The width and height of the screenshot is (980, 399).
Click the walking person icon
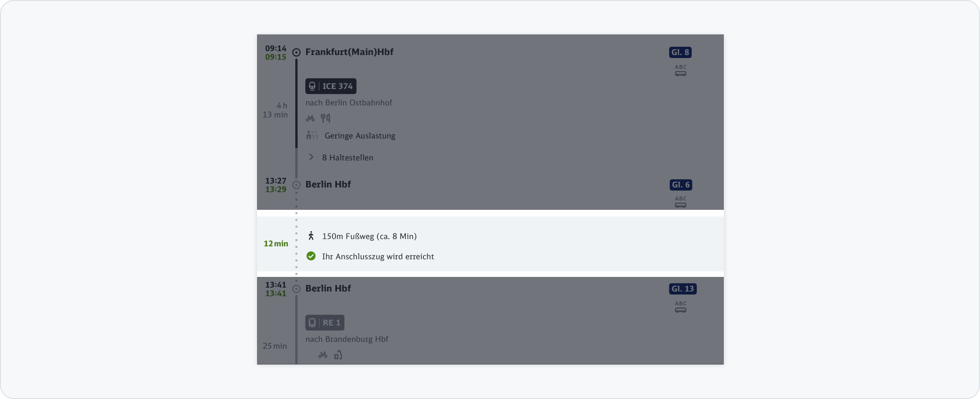(311, 236)
